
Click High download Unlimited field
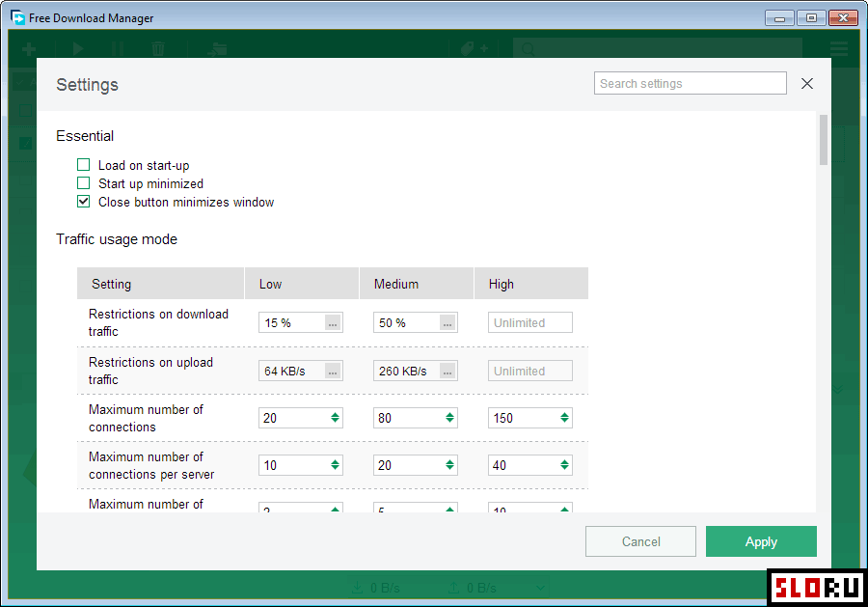tap(529, 323)
